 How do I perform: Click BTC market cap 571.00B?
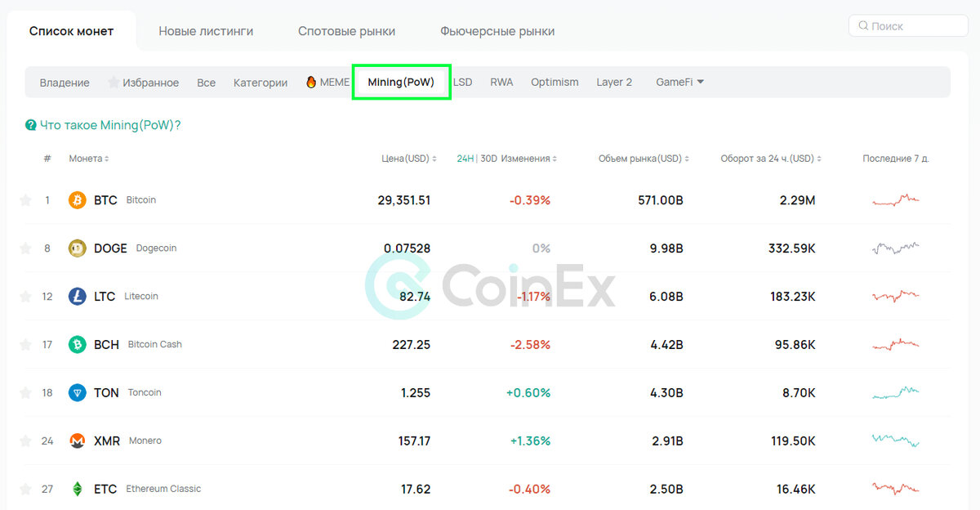click(x=661, y=200)
